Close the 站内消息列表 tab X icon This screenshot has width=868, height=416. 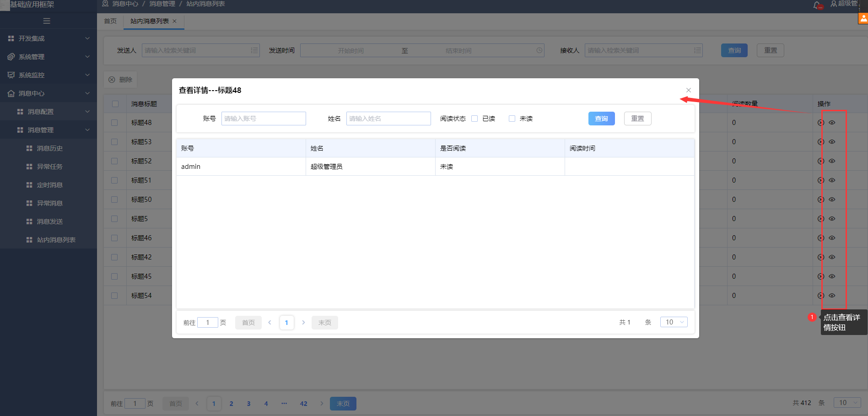(x=175, y=21)
